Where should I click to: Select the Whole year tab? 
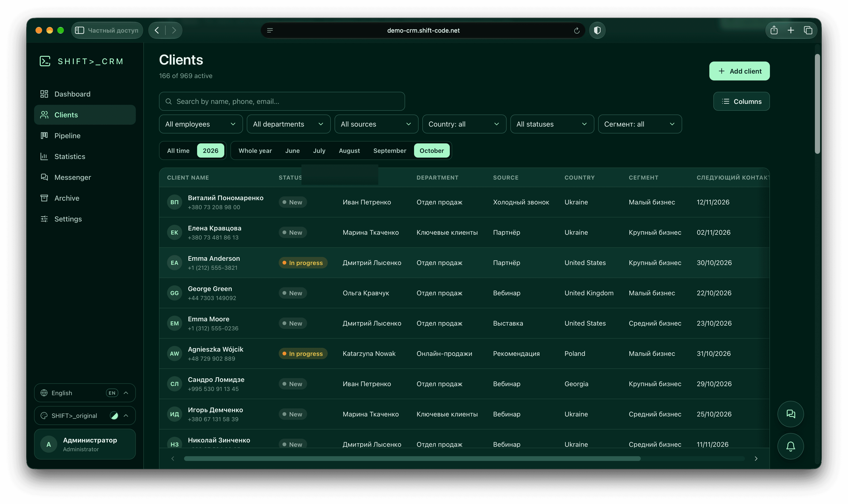pos(255,150)
